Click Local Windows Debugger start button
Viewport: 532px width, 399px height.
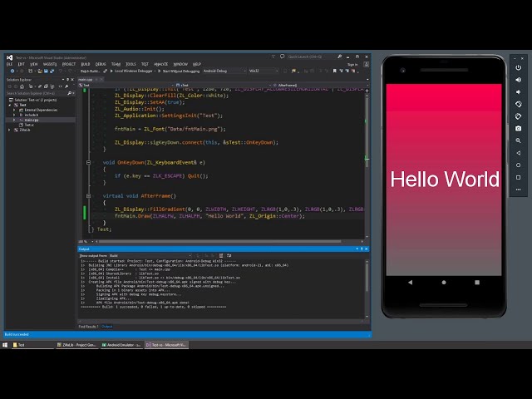pos(131,71)
